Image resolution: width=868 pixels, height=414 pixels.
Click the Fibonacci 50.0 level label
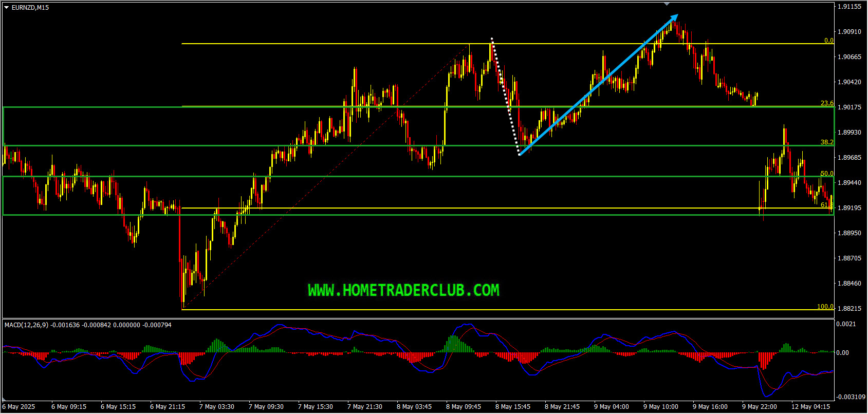[x=827, y=174]
